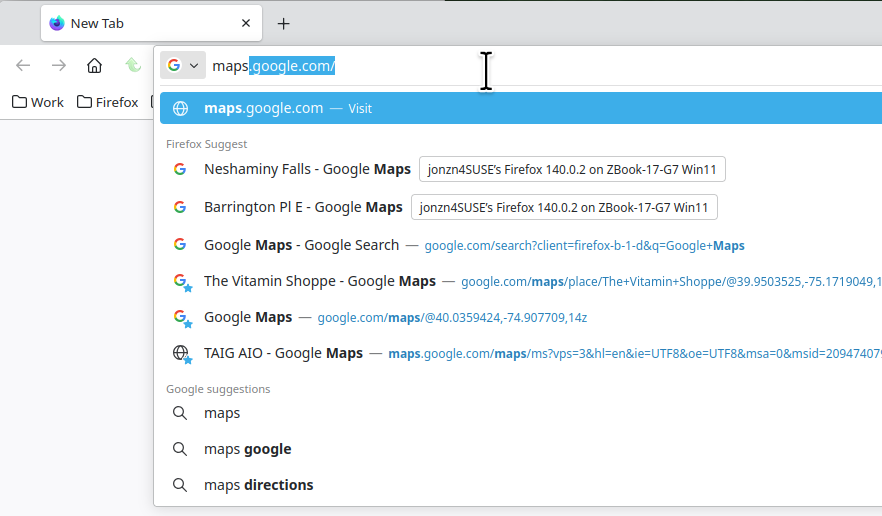Click TAIG AIO maps.google.com/maps/ms URL
Screen dimensions: 882x516
coord(635,353)
